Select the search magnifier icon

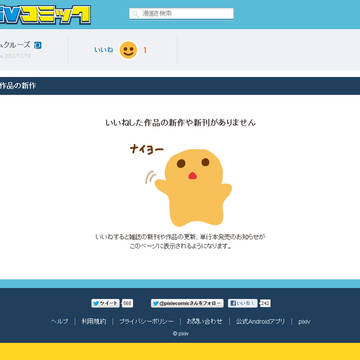click(x=135, y=14)
